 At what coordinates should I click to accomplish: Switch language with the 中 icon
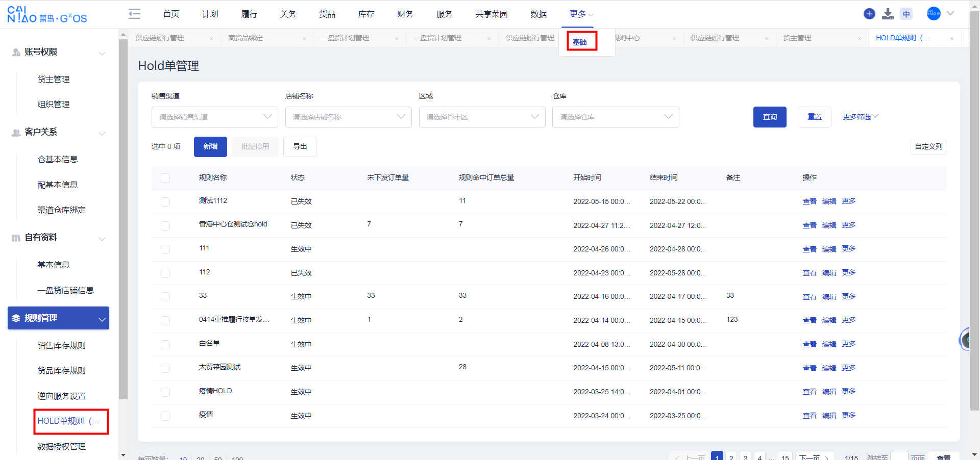(x=906, y=14)
